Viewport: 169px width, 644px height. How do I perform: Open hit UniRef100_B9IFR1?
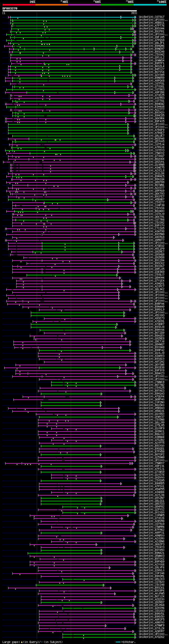click(152, 32)
